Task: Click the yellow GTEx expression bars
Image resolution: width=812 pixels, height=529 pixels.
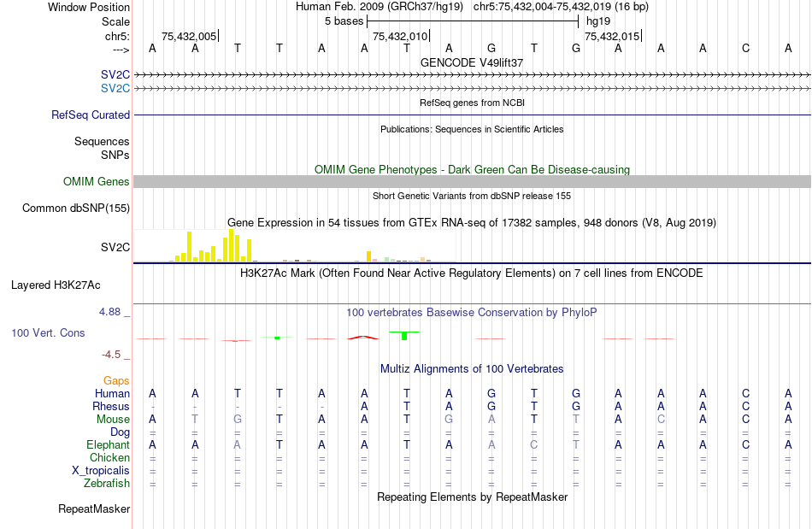Action: [x=214, y=246]
